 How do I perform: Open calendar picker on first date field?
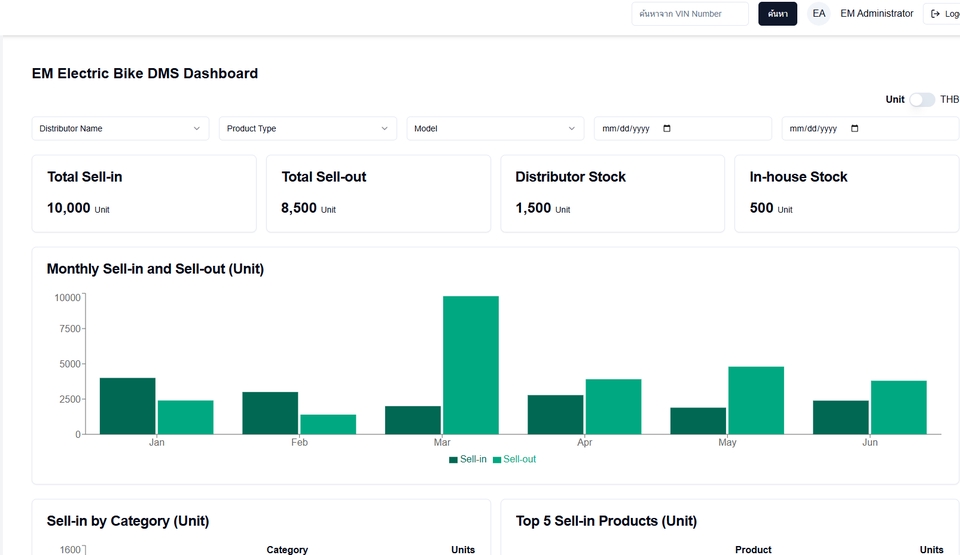click(667, 129)
